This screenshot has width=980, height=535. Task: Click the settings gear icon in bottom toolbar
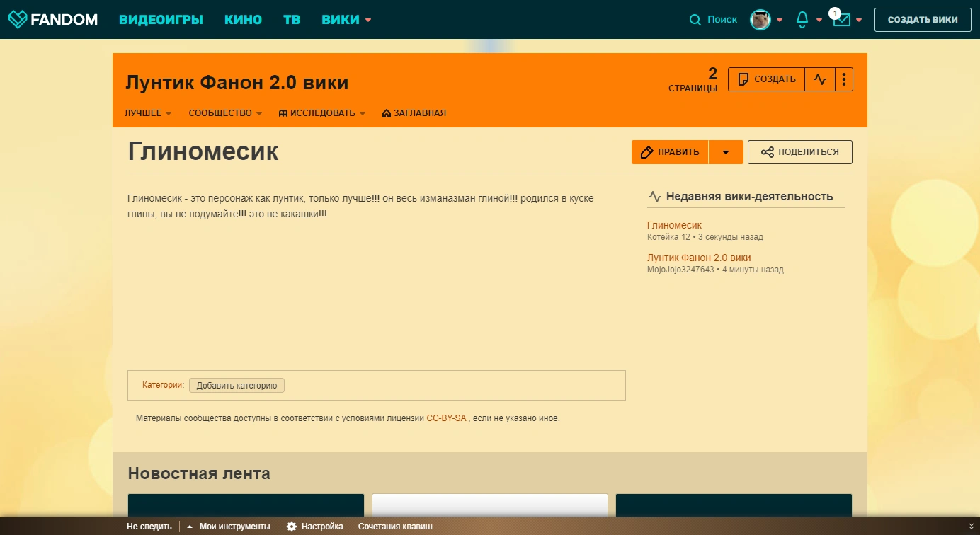point(292,527)
